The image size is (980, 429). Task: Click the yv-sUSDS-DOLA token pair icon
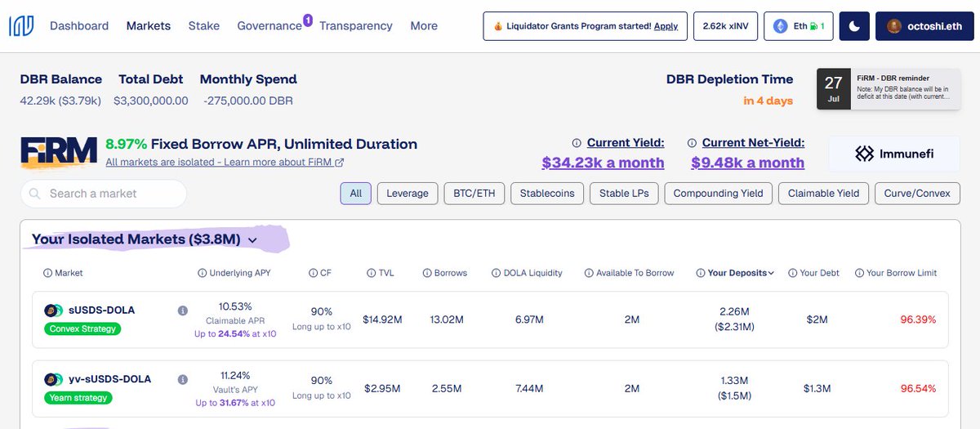[54, 379]
